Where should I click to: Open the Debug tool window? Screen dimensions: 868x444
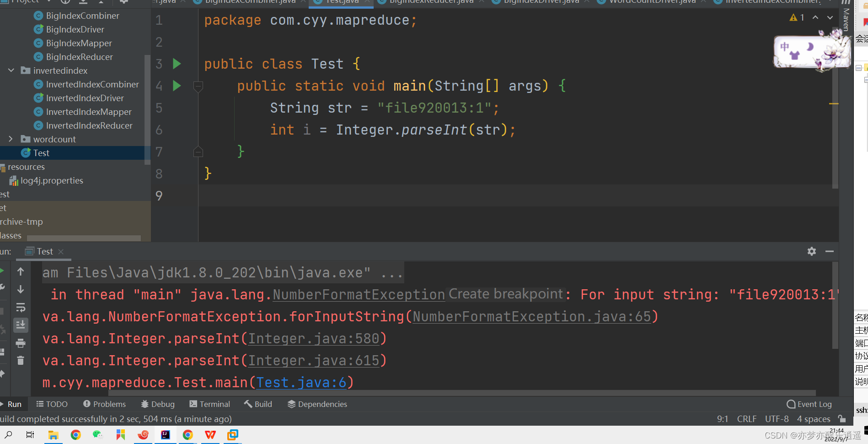(158, 404)
